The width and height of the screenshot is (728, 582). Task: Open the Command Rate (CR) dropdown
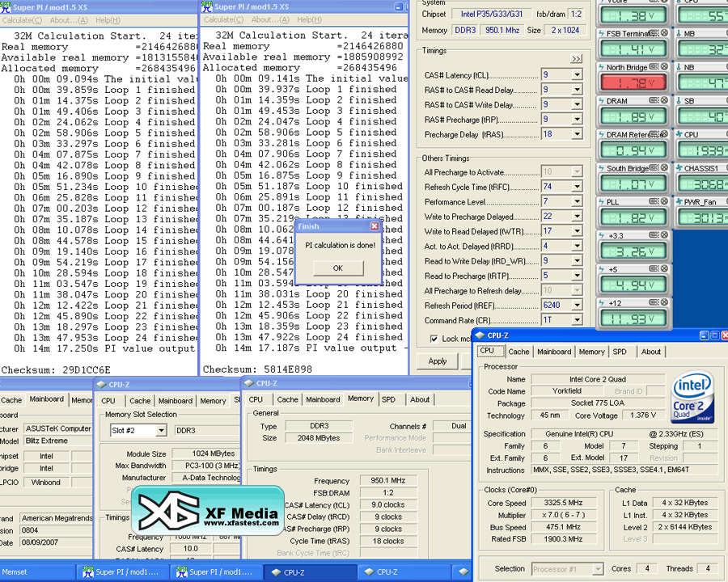pos(577,320)
